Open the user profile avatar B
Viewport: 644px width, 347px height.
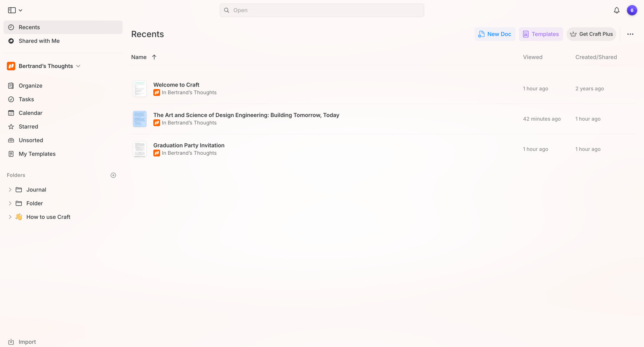point(632,10)
